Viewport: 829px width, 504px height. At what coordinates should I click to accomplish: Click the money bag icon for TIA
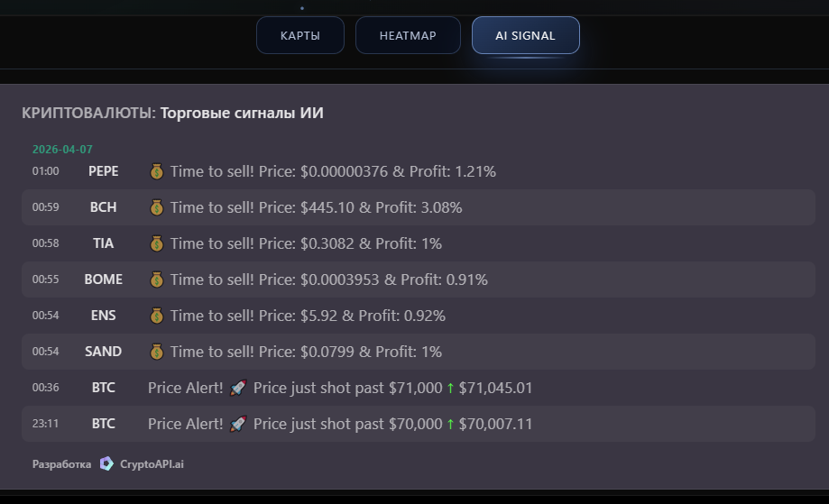[157, 243]
